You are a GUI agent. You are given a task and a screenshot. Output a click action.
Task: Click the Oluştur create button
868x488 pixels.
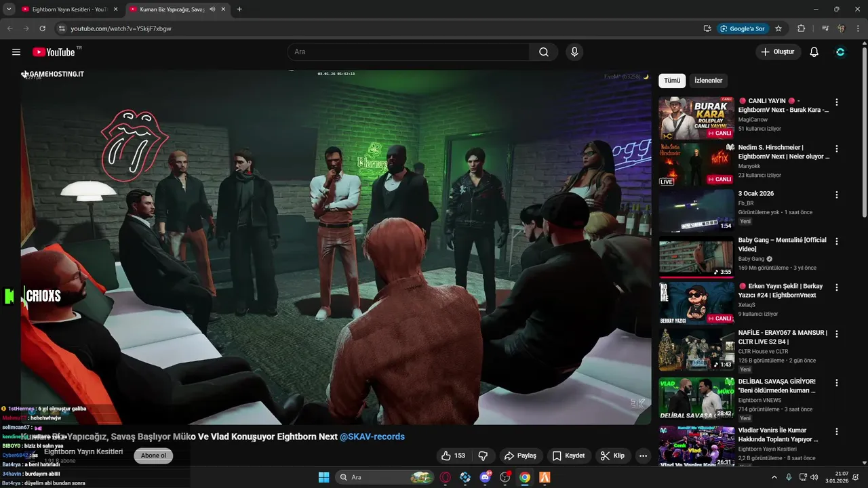[x=778, y=52]
